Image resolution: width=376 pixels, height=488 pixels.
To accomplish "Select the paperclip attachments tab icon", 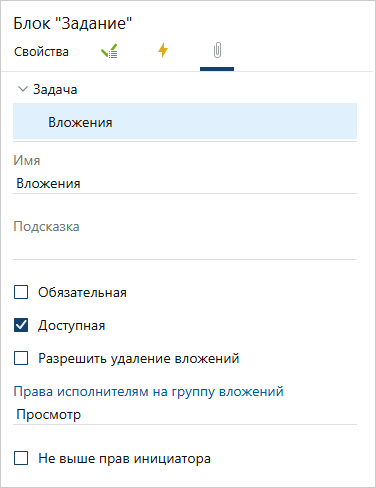I will [217, 51].
